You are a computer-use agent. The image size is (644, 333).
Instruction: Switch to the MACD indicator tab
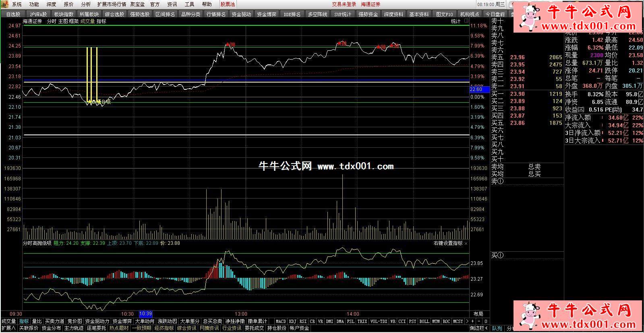click(281, 321)
